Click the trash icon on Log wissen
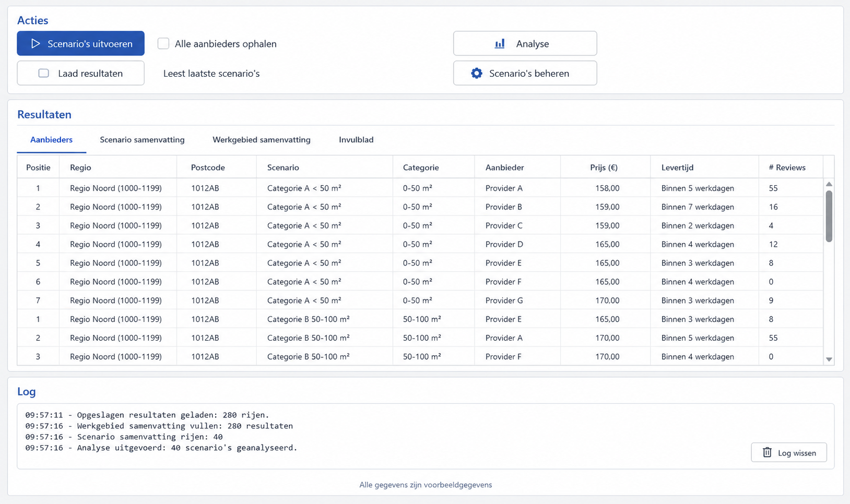The height and width of the screenshot is (504, 850). [767, 452]
